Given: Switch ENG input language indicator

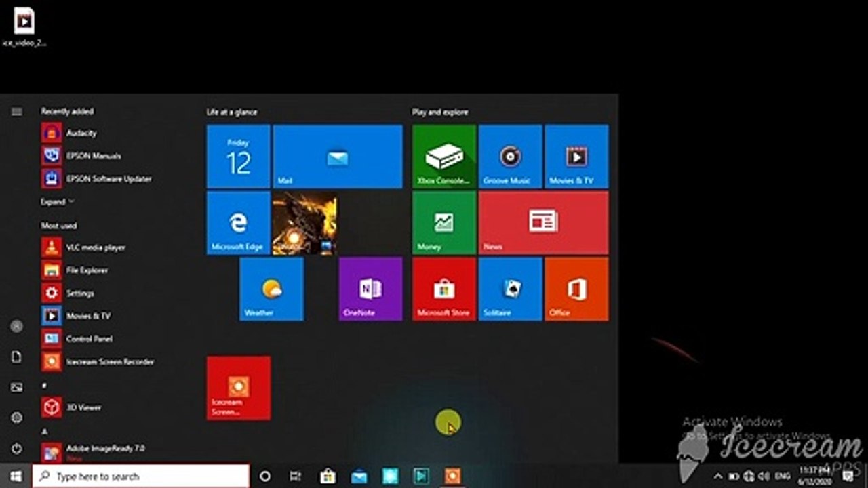Looking at the screenshot, I should (782, 476).
